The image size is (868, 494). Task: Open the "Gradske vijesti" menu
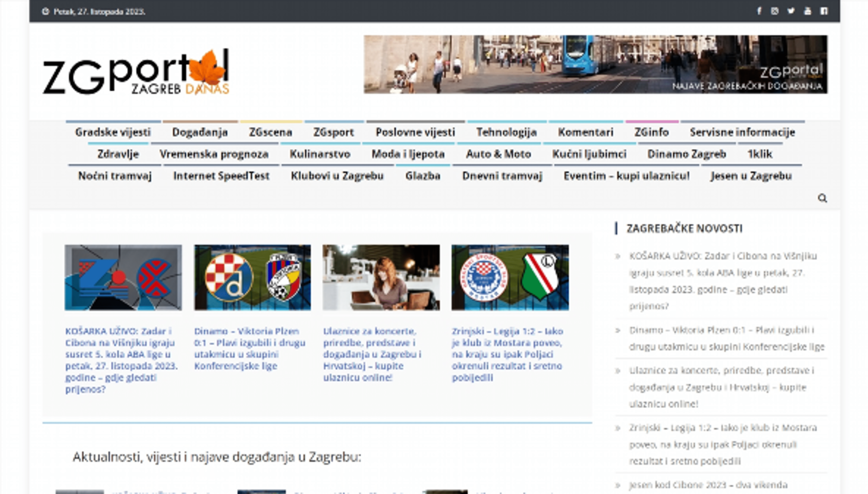pos(113,132)
